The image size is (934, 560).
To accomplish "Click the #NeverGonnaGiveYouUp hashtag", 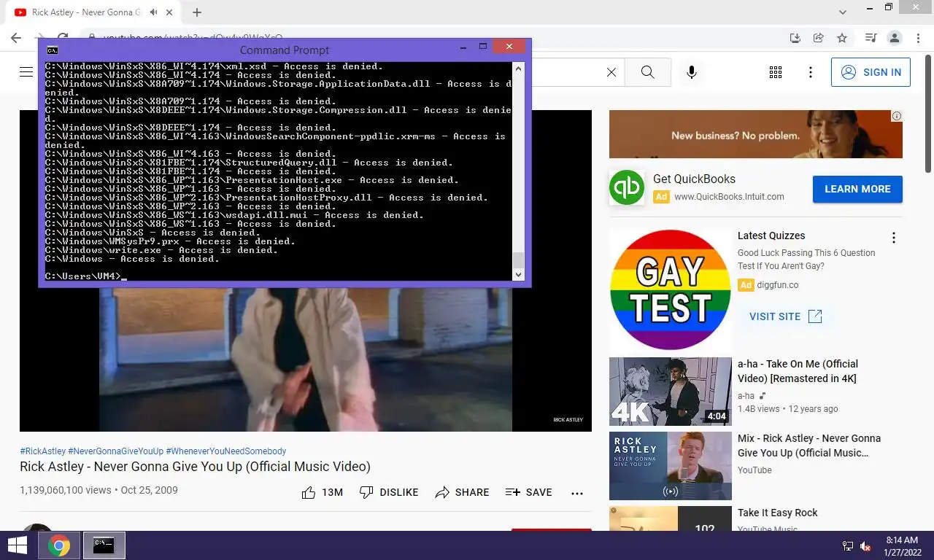I will tap(115, 451).
